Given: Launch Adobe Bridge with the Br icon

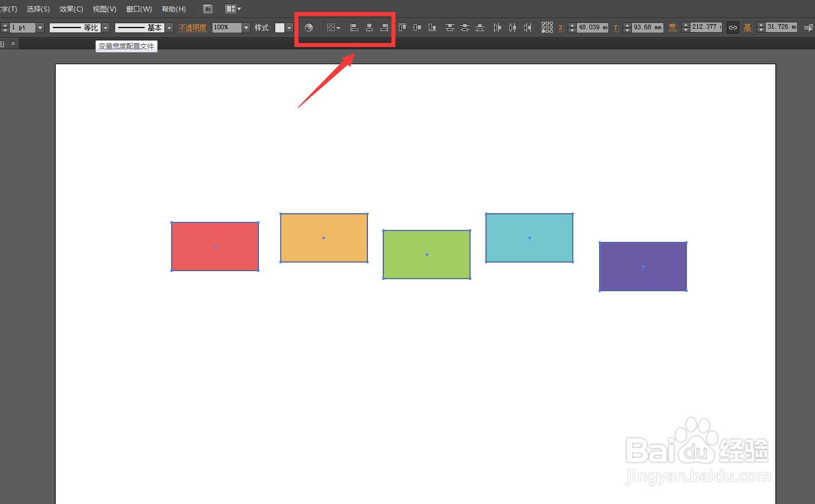Looking at the screenshot, I should (208, 9).
